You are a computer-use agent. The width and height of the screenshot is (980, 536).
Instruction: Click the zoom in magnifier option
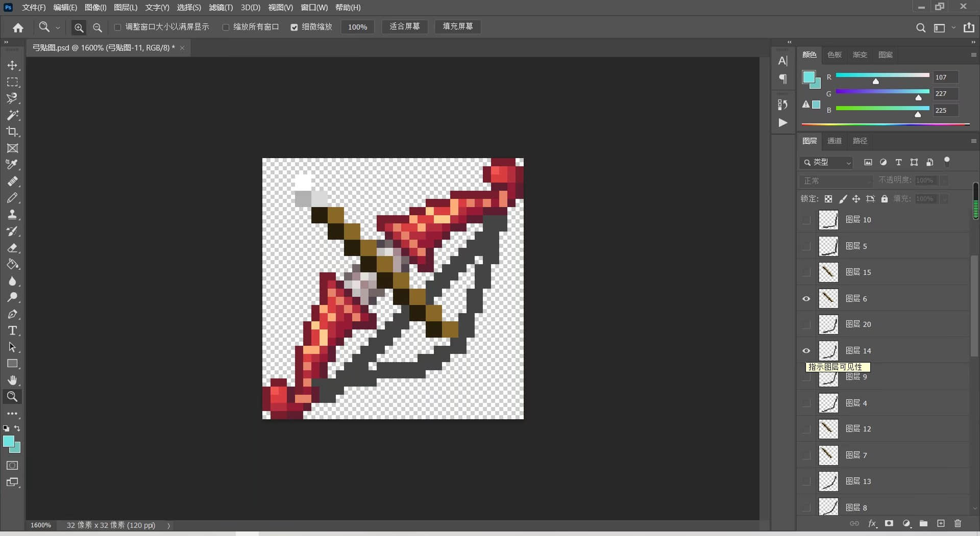tap(79, 28)
